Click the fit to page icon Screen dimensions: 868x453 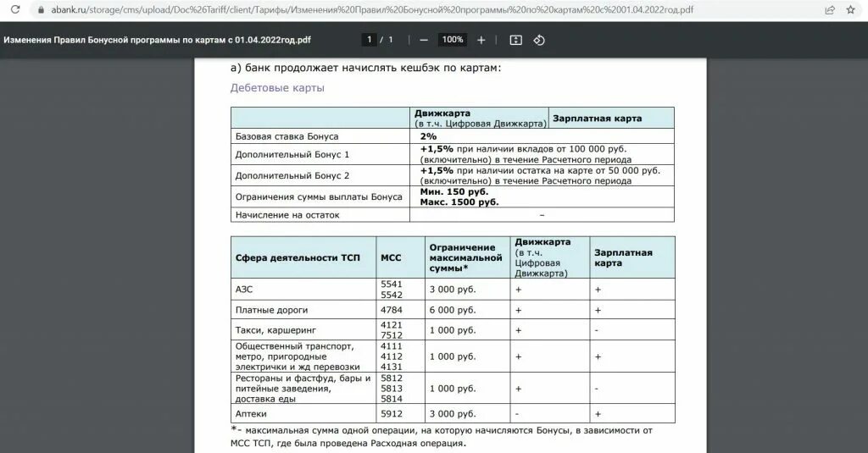point(515,40)
